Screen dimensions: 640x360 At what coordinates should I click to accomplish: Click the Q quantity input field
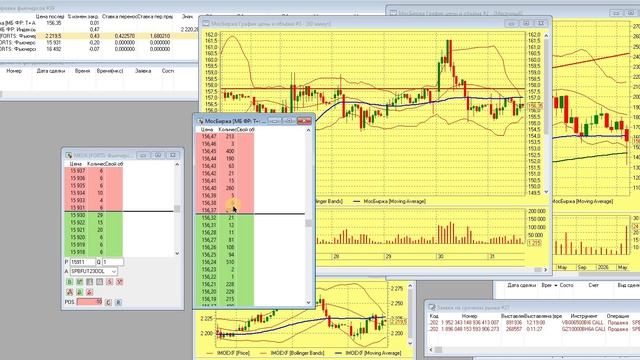(113, 262)
